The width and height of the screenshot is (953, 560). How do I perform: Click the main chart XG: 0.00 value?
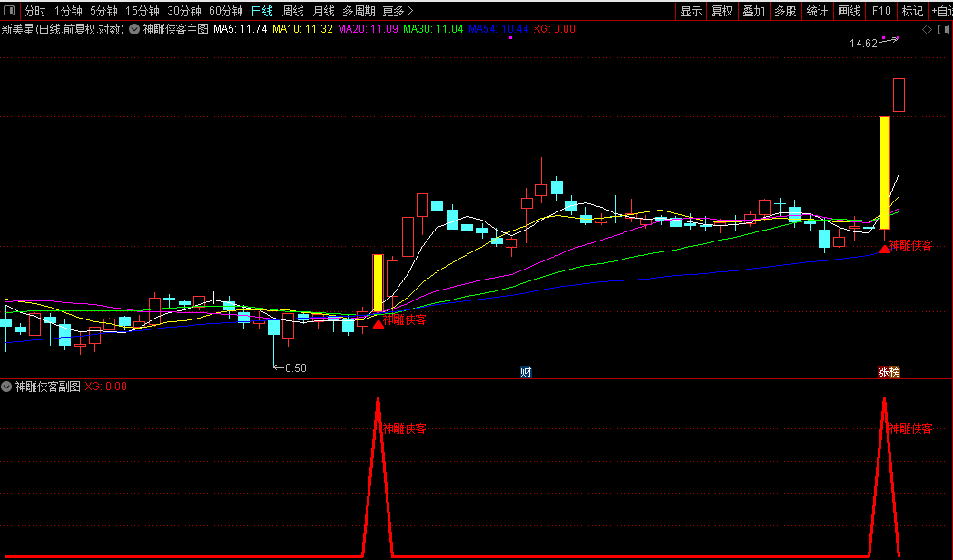click(555, 28)
